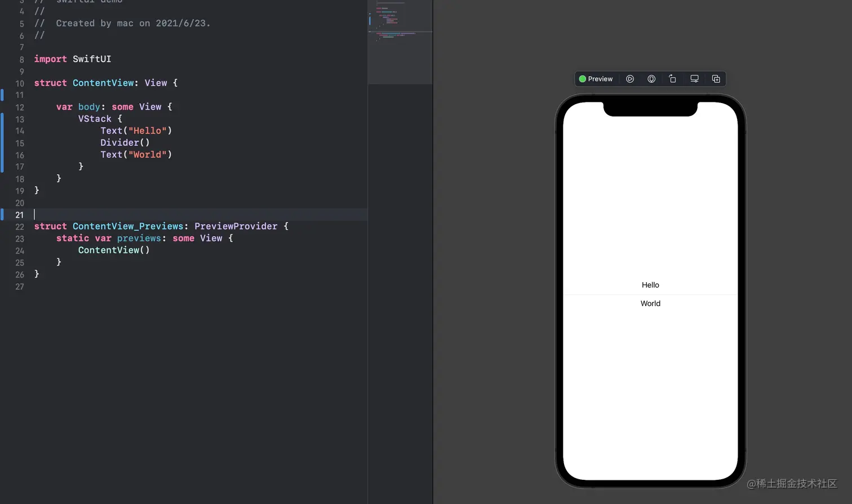Click the Text("World") code line
This screenshot has width=852, height=504.
coord(136,154)
